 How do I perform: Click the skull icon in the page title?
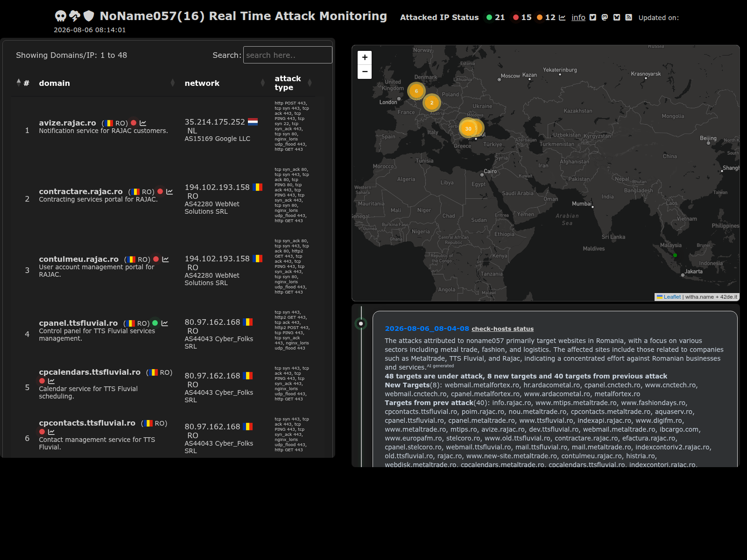pos(61,16)
